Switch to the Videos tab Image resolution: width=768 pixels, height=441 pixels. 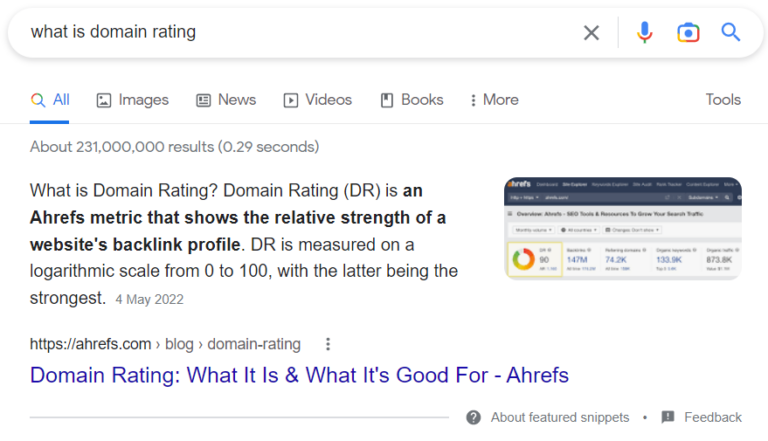[x=317, y=100]
